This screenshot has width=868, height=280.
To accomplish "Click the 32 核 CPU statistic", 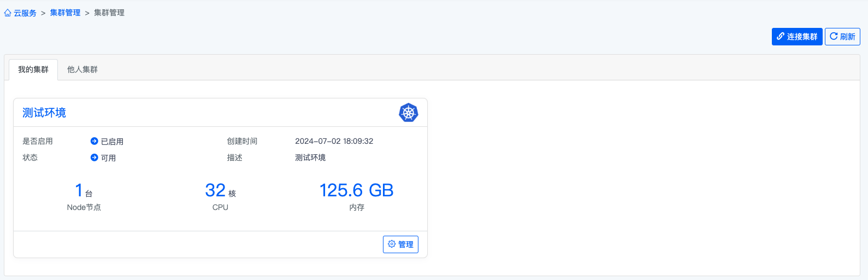I will click(221, 196).
